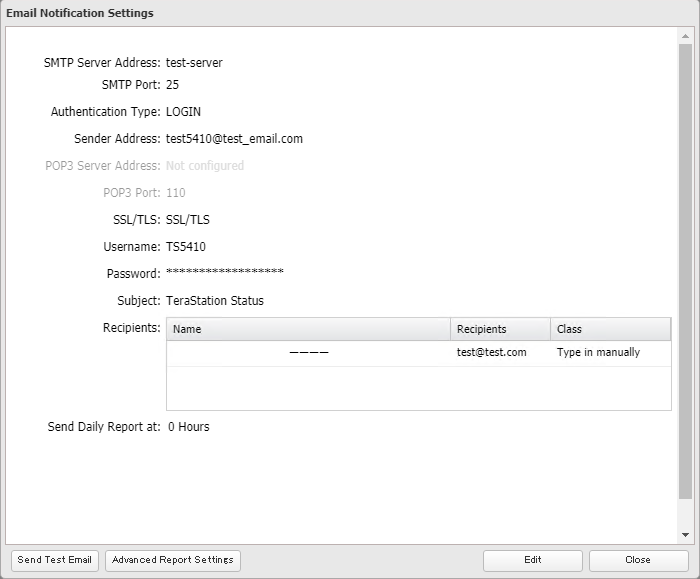Click the TeraStation Status subject text
This screenshot has width=700, height=579.
(215, 300)
